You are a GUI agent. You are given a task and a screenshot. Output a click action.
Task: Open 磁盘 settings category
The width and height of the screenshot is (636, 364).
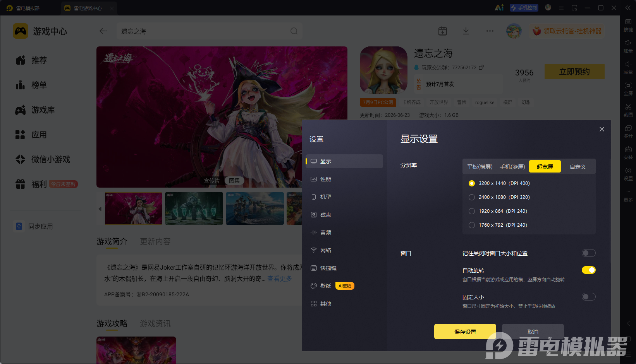click(x=344, y=215)
